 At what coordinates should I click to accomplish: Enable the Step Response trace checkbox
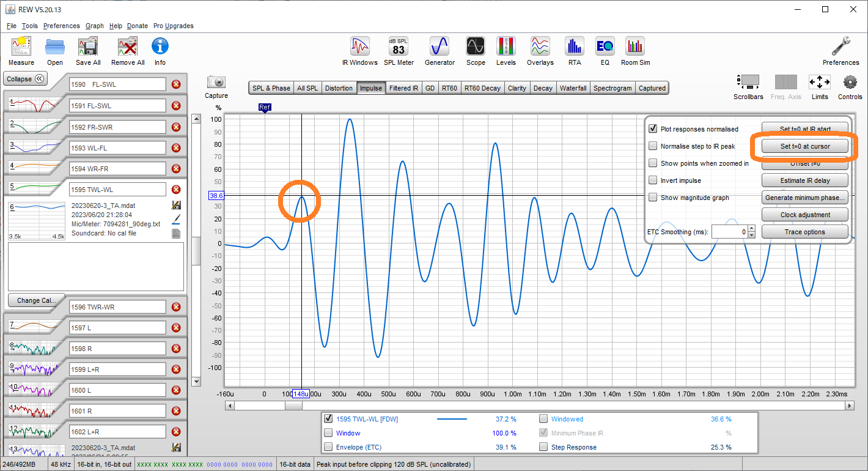[x=543, y=447]
